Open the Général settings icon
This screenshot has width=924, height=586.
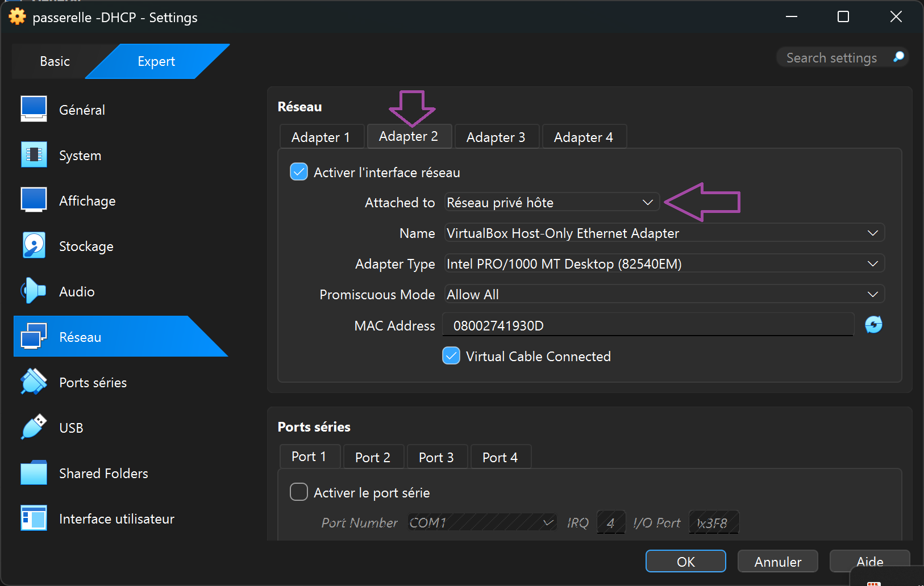pos(34,109)
